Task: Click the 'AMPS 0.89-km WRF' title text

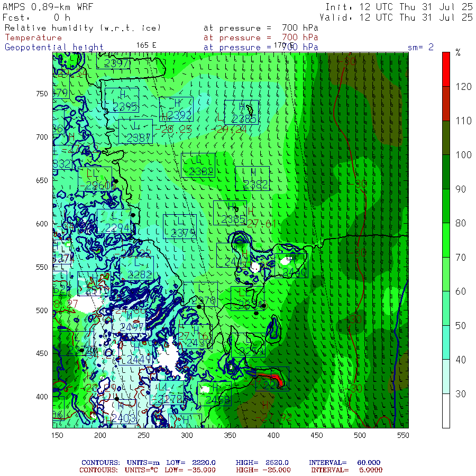Action: pyautogui.click(x=48, y=7)
